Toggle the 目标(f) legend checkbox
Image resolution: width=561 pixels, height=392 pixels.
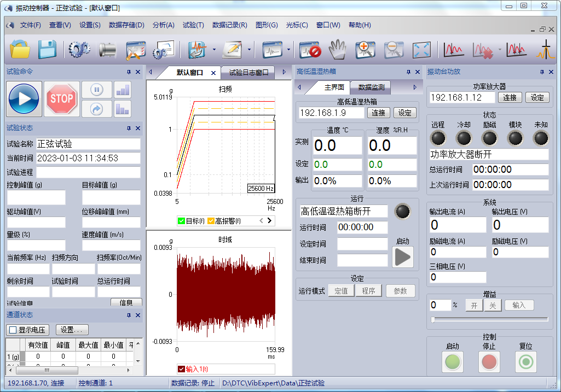point(181,221)
